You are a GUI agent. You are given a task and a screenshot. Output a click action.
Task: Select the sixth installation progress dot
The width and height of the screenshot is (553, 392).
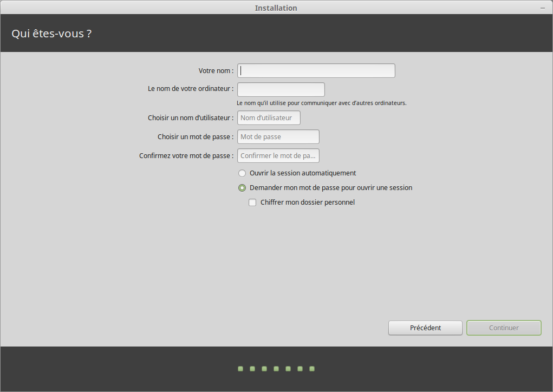(x=300, y=369)
